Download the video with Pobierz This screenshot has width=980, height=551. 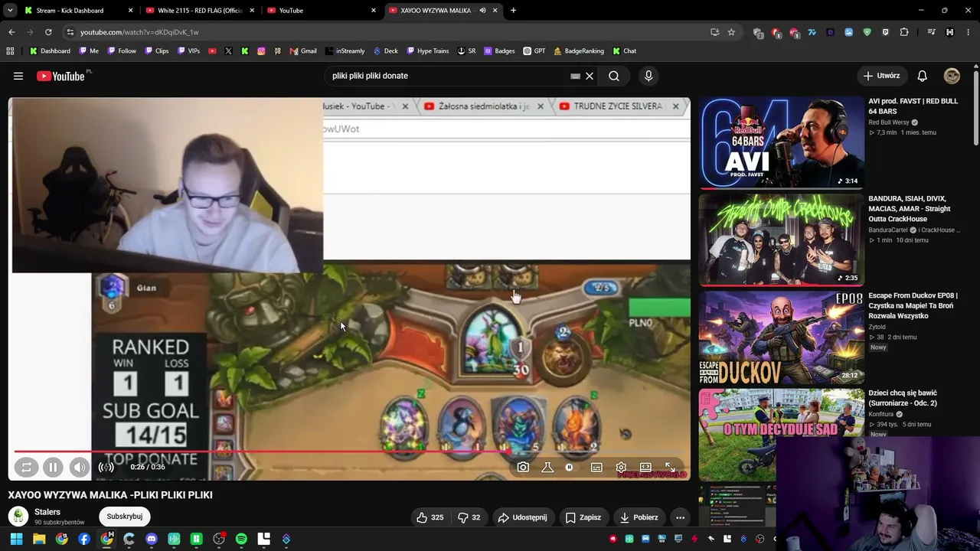(x=639, y=517)
